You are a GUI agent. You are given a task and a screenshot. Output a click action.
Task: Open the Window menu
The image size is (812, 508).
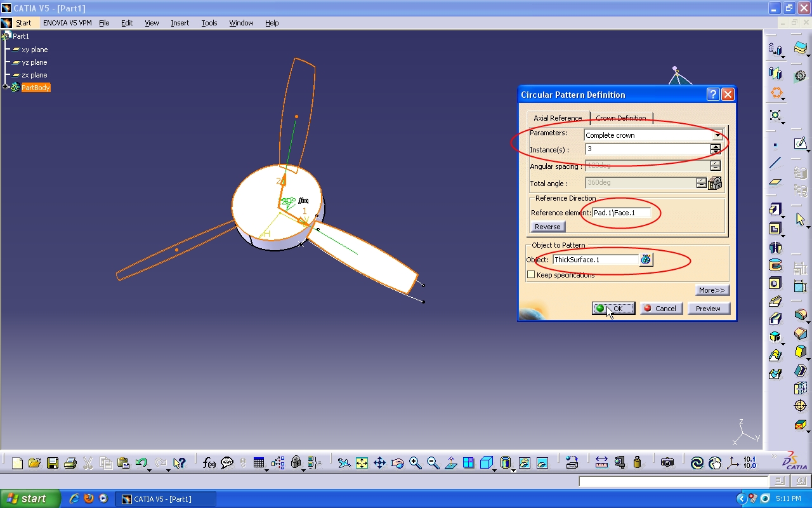pos(241,23)
